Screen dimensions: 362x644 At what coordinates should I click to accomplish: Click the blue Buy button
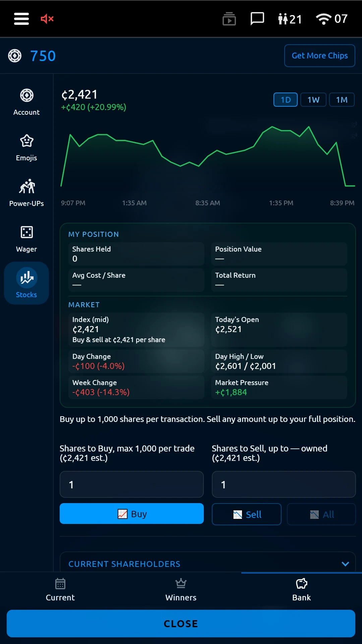click(132, 514)
